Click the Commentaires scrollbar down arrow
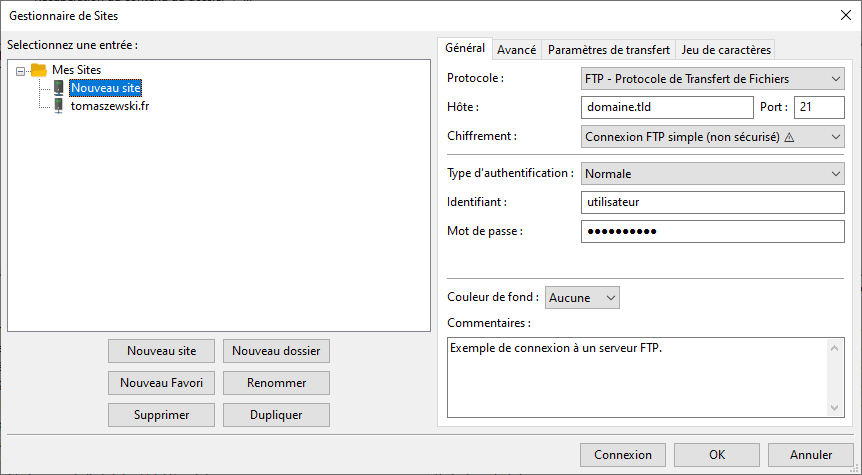 point(835,407)
